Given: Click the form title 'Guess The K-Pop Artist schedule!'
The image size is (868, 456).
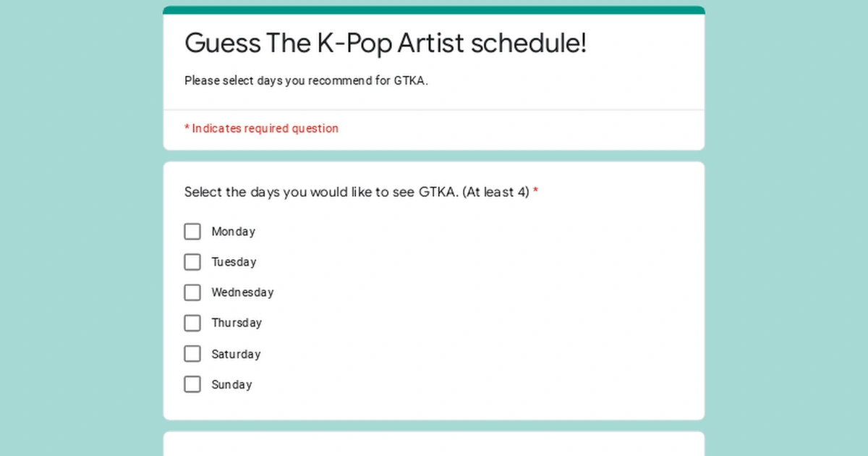Looking at the screenshot, I should click(386, 43).
